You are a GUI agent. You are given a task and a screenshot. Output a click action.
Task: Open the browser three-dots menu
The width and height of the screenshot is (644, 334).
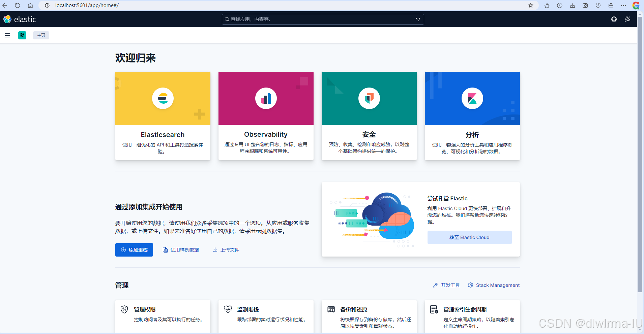(623, 5)
